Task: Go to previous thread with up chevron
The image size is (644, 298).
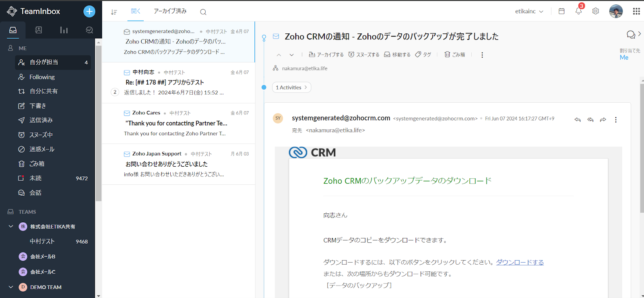Action: tap(279, 55)
